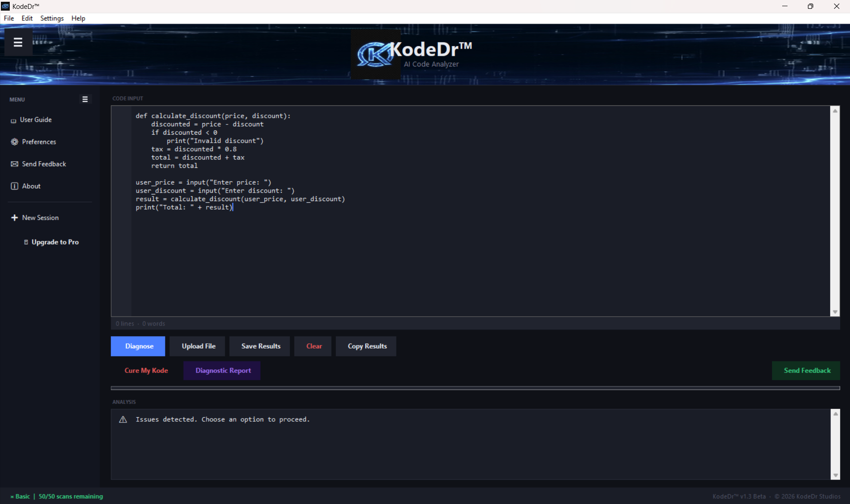Open the Settings menu

click(x=52, y=18)
